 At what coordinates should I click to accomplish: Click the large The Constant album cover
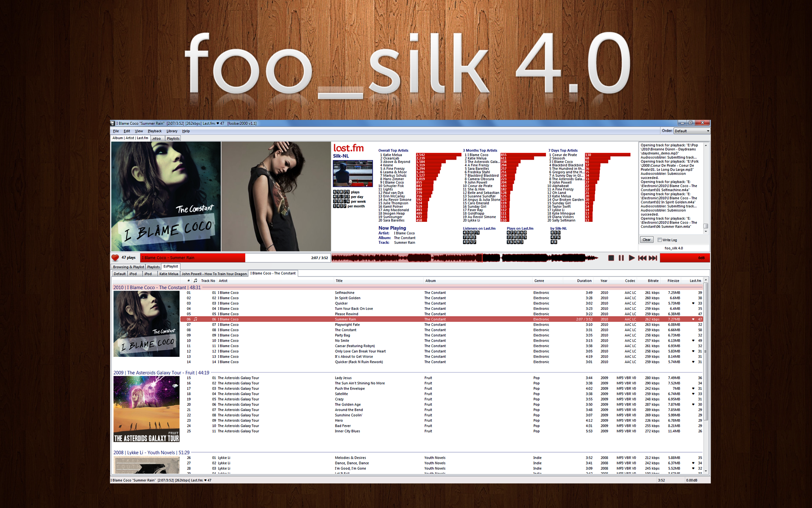click(x=166, y=196)
